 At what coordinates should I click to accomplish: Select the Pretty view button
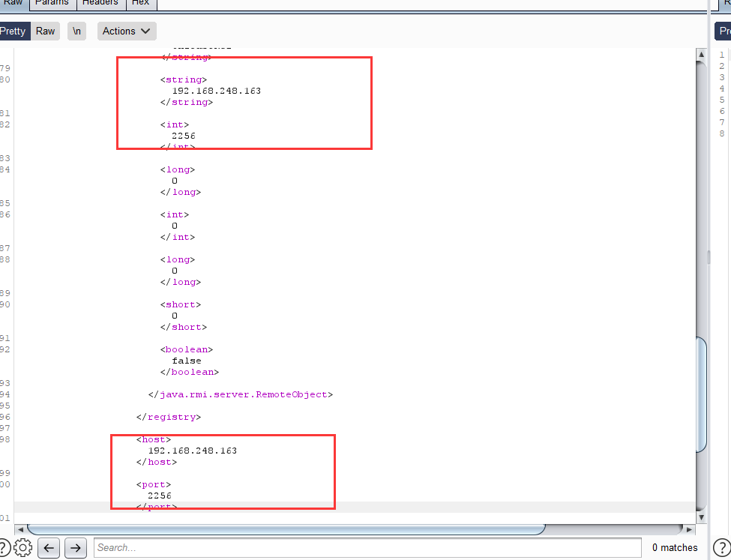pyautogui.click(x=14, y=31)
